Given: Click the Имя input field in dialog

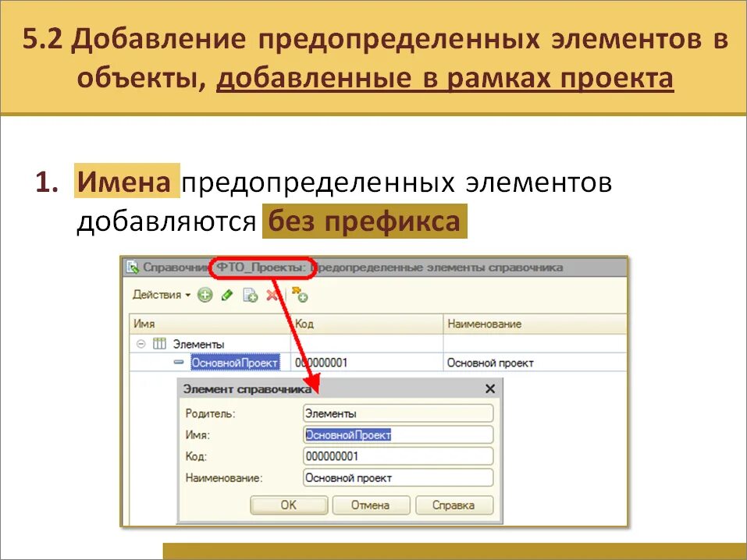Looking at the screenshot, I should pos(398,434).
